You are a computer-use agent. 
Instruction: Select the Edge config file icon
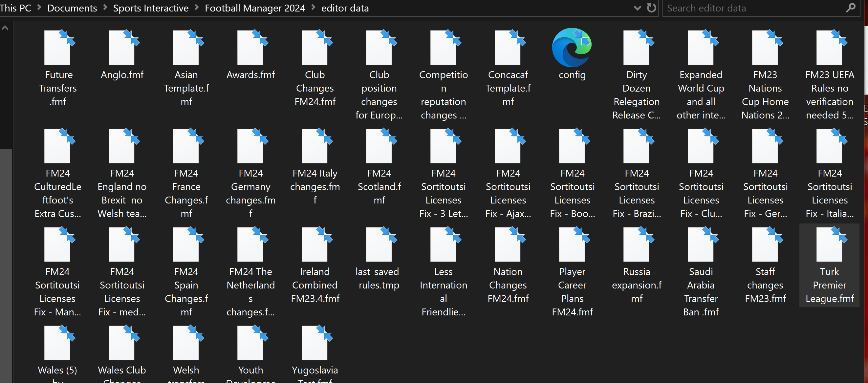point(572,47)
